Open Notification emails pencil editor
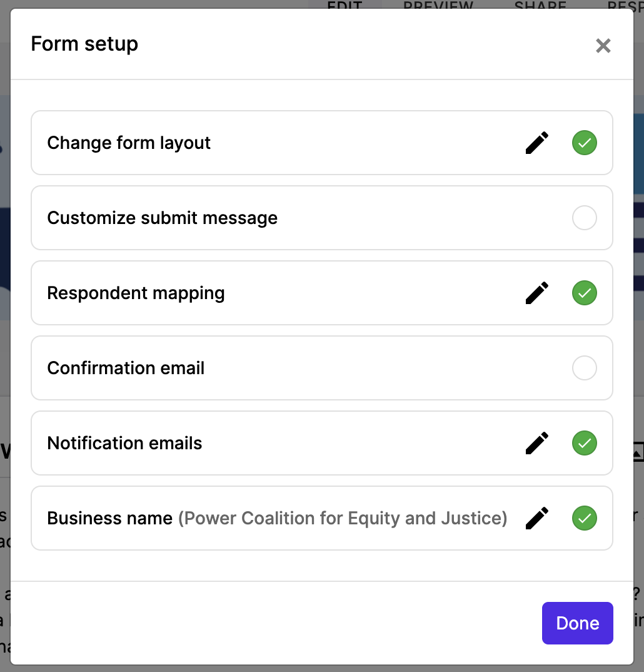This screenshot has width=644, height=672. (x=537, y=443)
